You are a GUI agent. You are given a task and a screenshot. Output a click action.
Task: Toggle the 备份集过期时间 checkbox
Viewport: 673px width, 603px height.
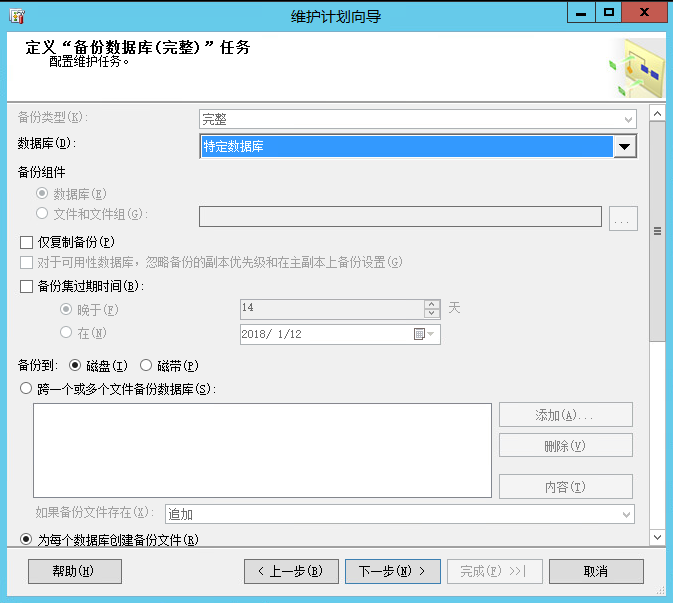27,286
